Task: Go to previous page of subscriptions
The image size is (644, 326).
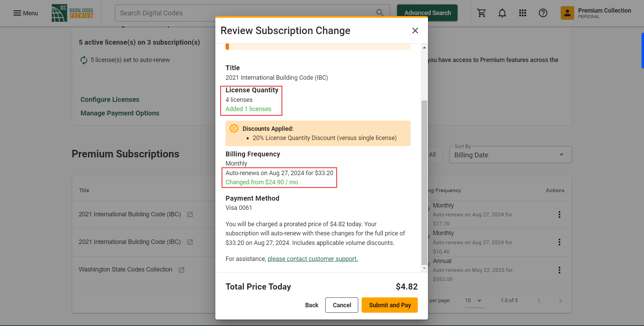Action: [539, 300]
